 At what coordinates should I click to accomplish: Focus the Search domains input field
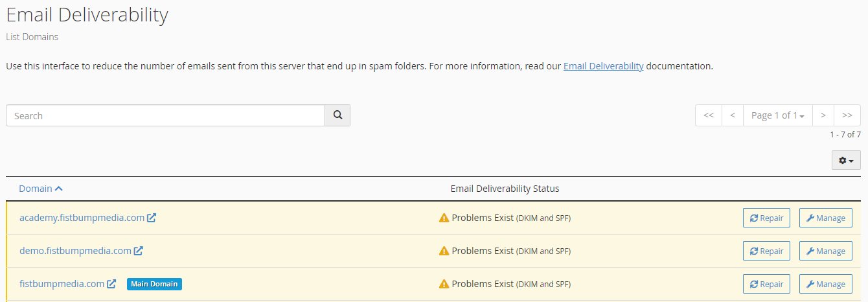[165, 115]
